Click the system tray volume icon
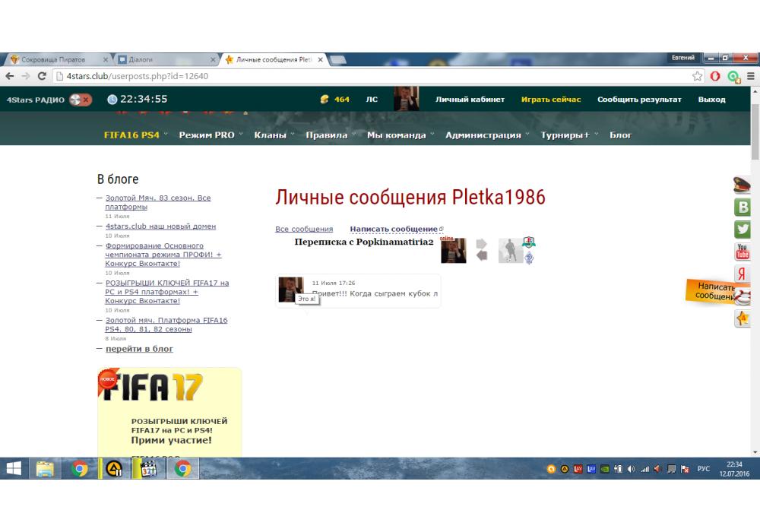Viewport: 760px width, 532px height. [x=631, y=469]
